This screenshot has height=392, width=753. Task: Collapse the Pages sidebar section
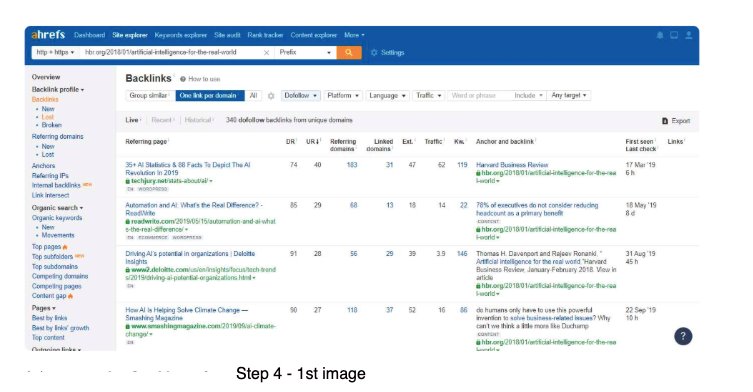coord(43,308)
